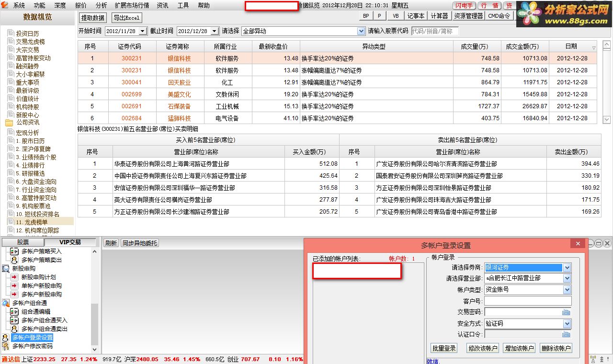Click icon next to 组合通编辑

(14, 312)
